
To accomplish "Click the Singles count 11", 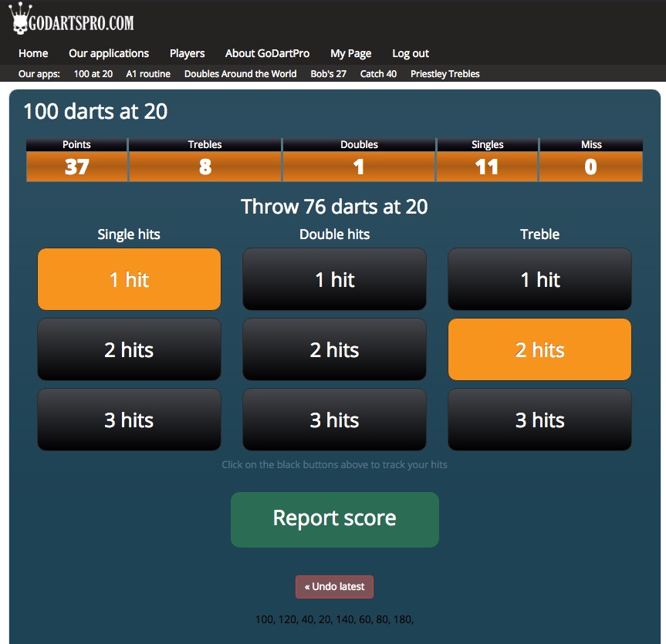I will [487, 167].
